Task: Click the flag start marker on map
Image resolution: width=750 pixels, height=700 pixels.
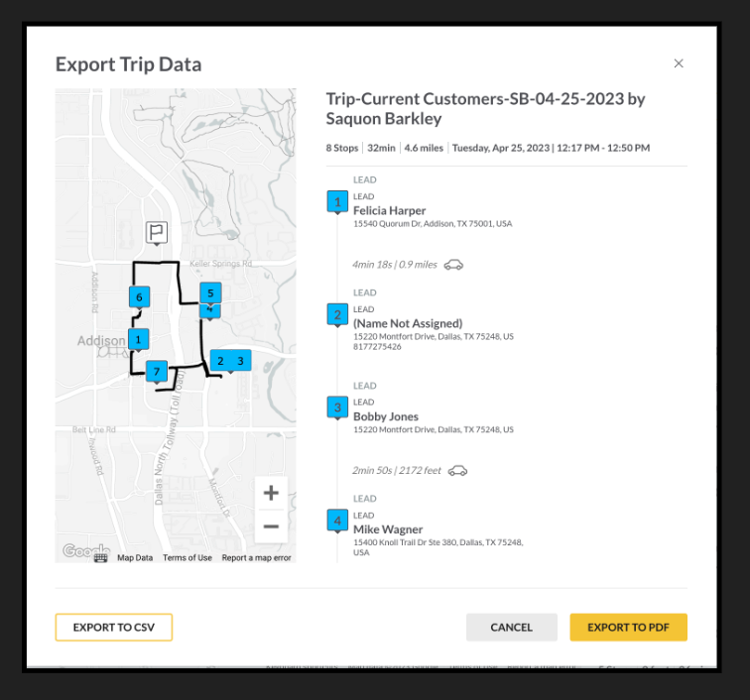Action: (157, 233)
